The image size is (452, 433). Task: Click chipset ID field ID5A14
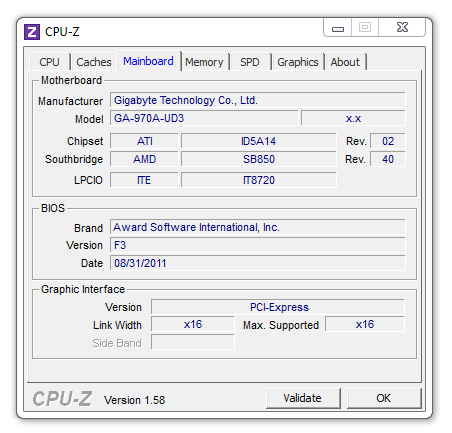(x=259, y=141)
